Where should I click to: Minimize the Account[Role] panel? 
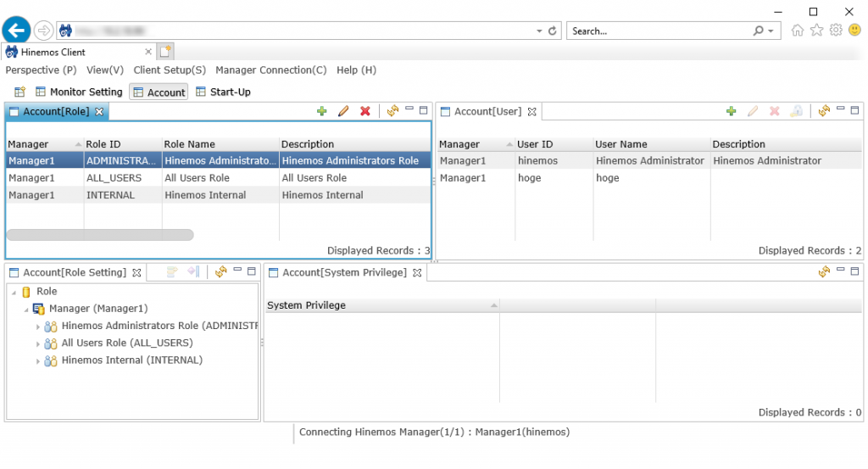[x=409, y=109]
